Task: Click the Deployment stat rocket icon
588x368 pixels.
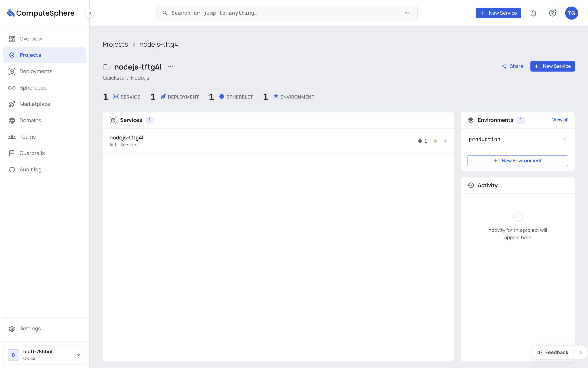Action: click(163, 97)
